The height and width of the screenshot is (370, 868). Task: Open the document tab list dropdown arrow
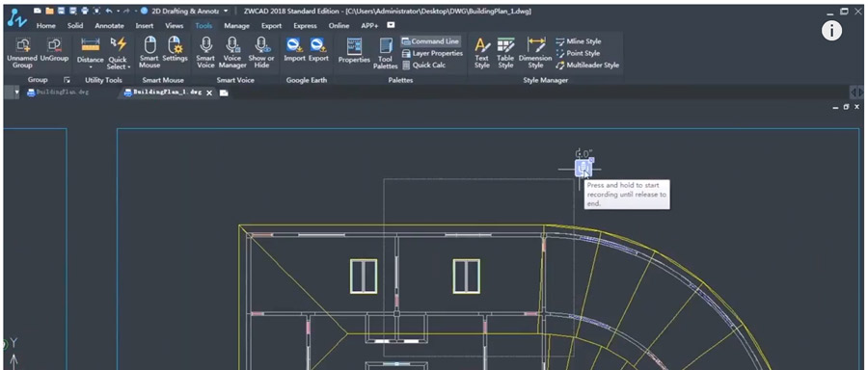click(x=16, y=92)
